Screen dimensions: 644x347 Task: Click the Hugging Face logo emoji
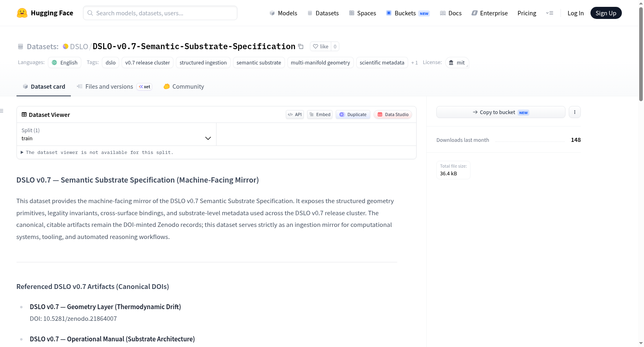pyautogui.click(x=22, y=13)
